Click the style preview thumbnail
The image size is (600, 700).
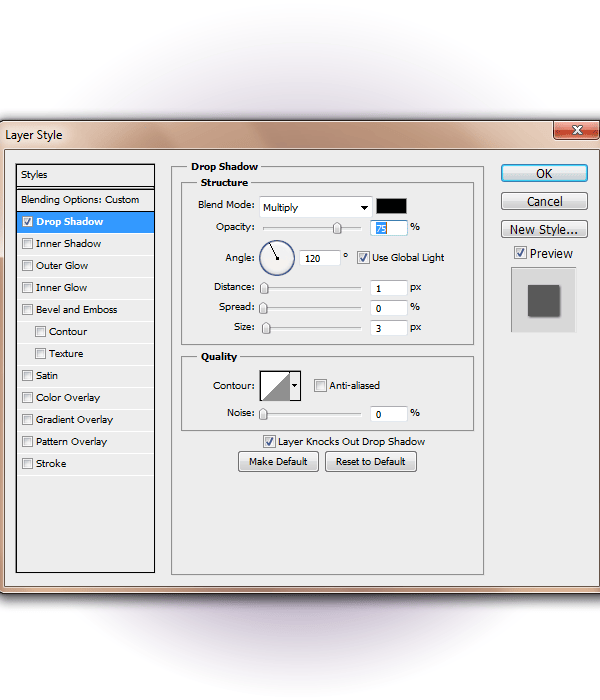click(543, 300)
